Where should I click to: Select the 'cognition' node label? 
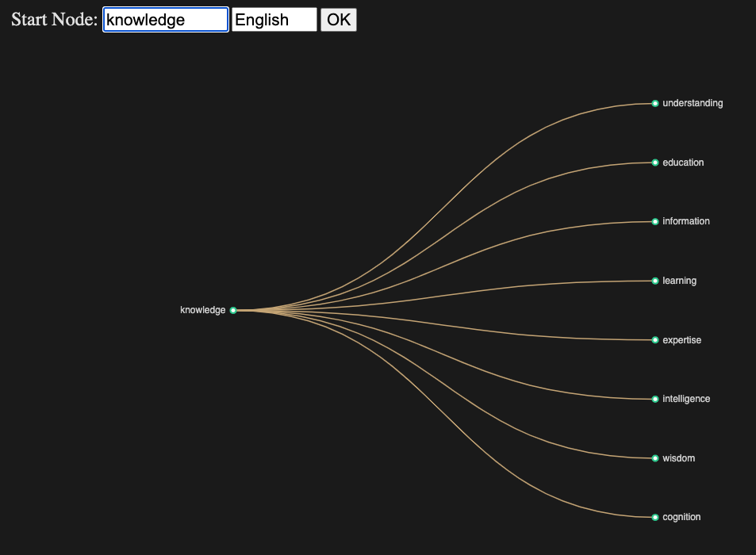(x=681, y=517)
